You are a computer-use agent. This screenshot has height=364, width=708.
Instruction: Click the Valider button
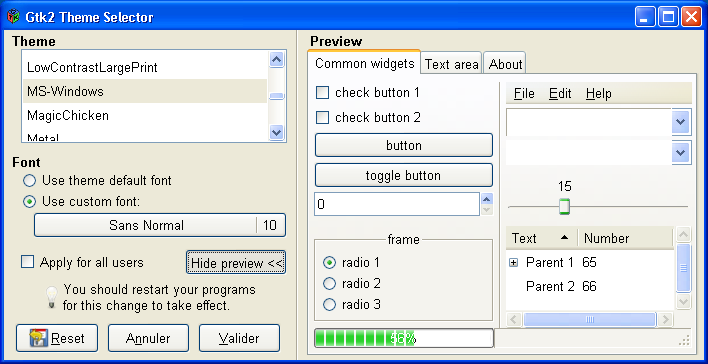coord(239,338)
